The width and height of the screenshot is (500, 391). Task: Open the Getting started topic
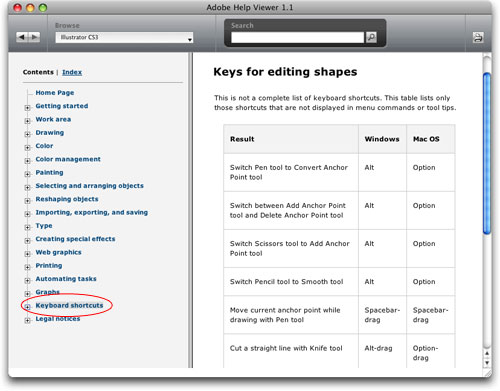(62, 106)
